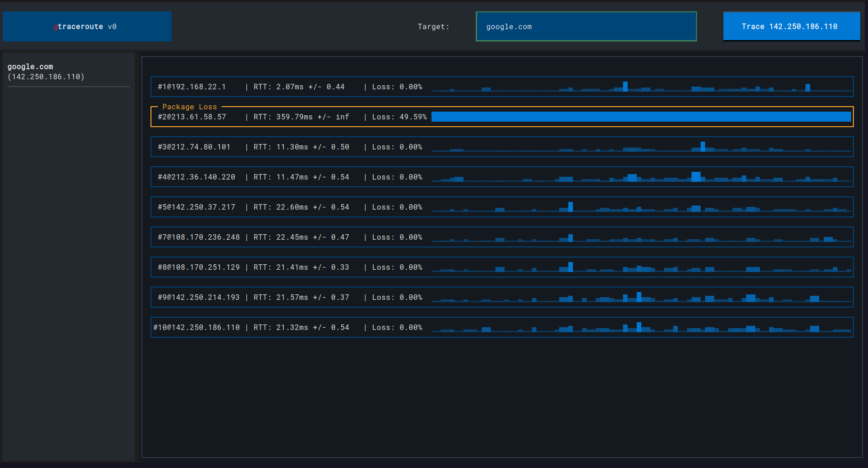Click RTT: 21.41ms +/- 0.33 value
This screenshot has height=468, width=868.
coord(301,267)
